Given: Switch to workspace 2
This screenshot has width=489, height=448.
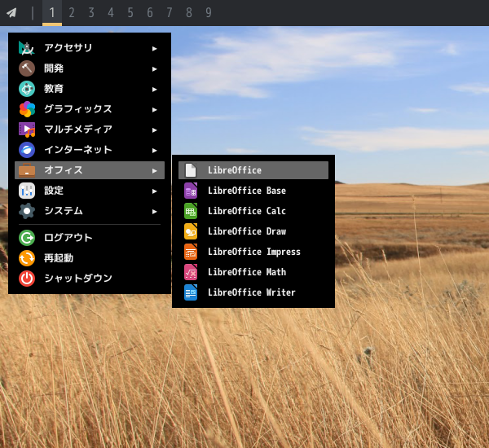Looking at the screenshot, I should (72, 13).
